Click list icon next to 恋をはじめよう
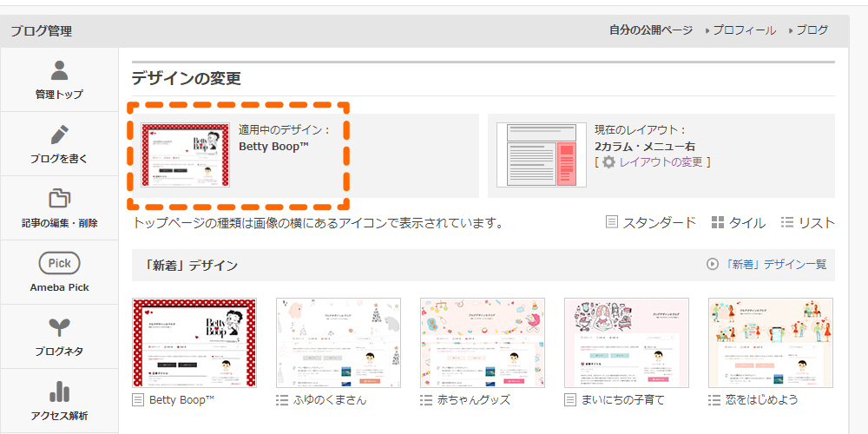Screen dimensions: 868x434 (x=714, y=399)
